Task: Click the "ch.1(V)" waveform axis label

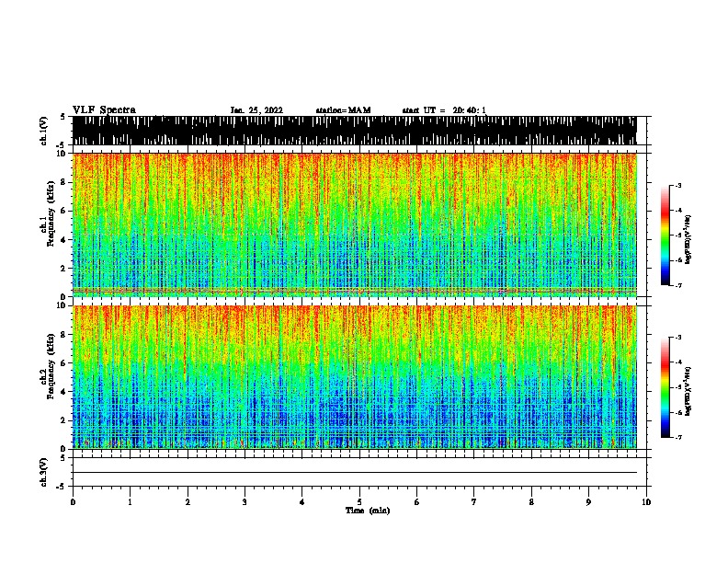Action: point(44,131)
